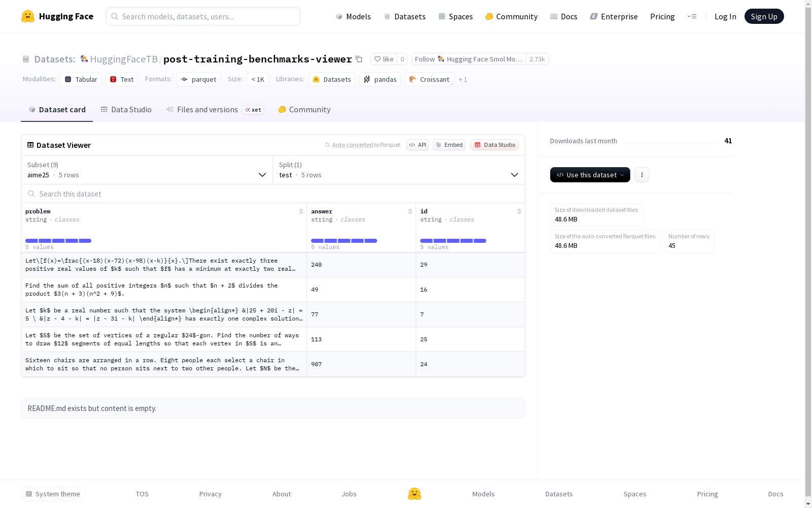Open Docs in top navigation

click(x=564, y=16)
